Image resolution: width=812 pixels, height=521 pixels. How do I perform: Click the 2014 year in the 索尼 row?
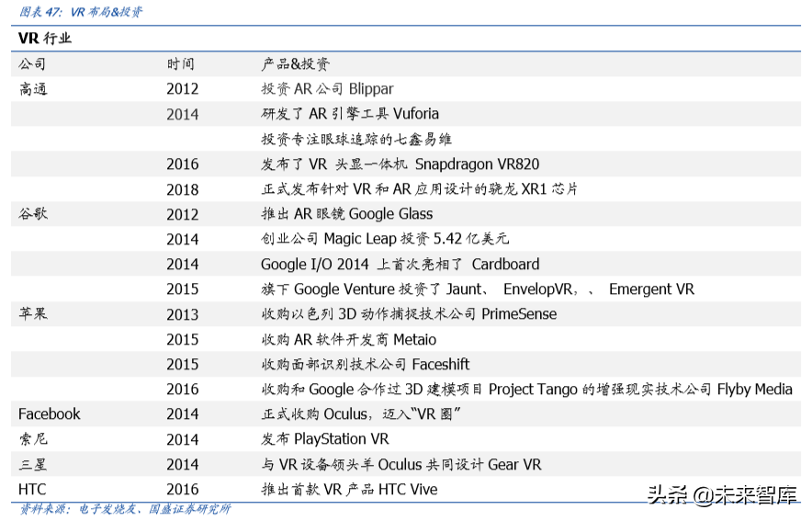(x=182, y=440)
